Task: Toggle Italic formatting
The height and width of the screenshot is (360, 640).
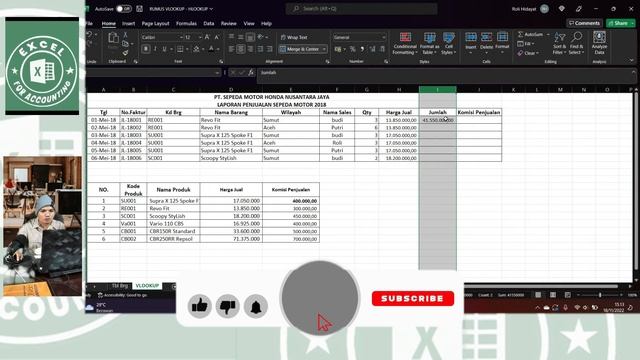Action: 155,49
